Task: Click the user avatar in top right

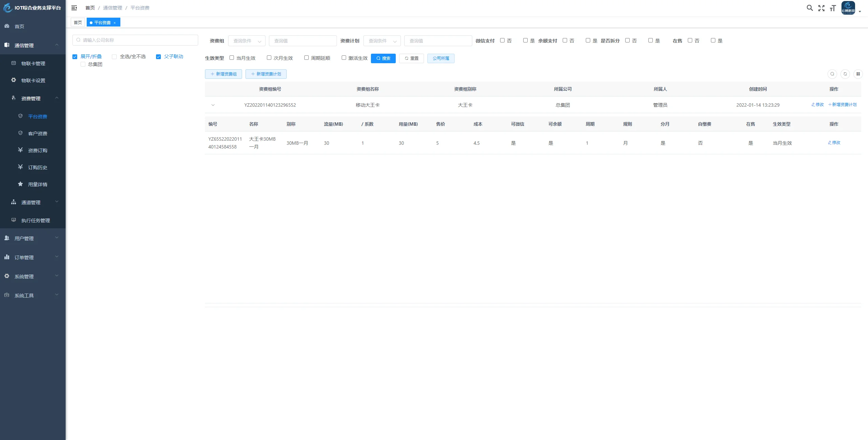Action: pos(848,8)
